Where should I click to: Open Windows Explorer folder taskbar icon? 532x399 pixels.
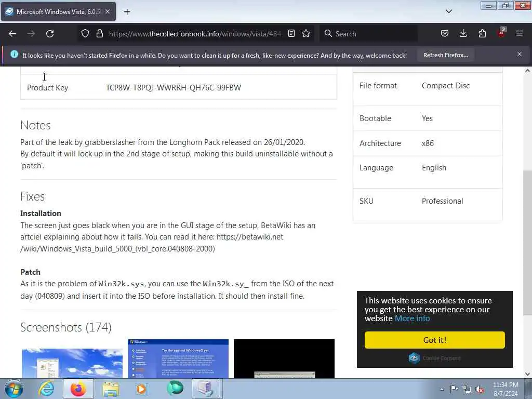[111, 389]
